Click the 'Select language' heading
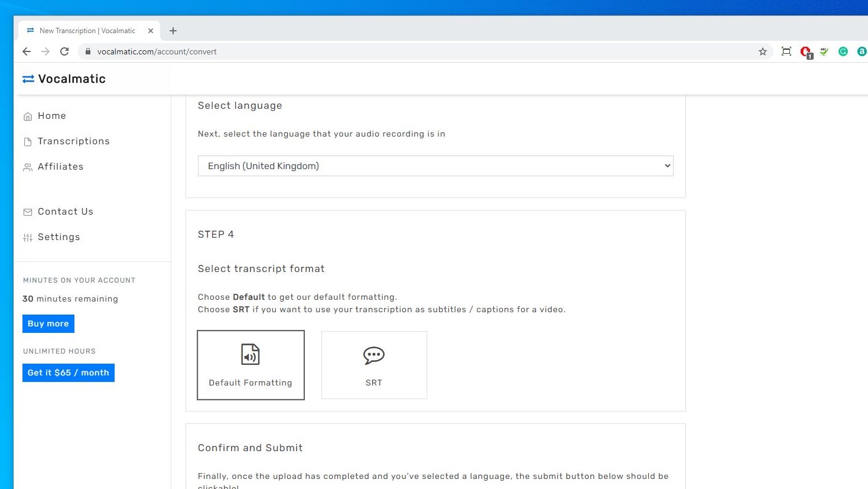The image size is (868, 489). click(240, 106)
